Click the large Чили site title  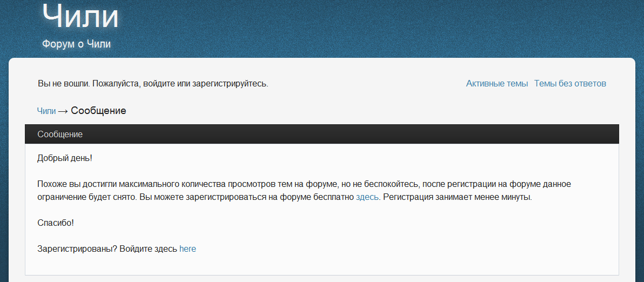tap(81, 16)
